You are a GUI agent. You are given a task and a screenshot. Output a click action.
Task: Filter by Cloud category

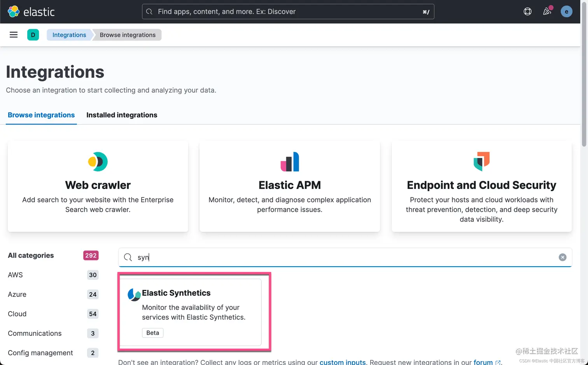17,314
